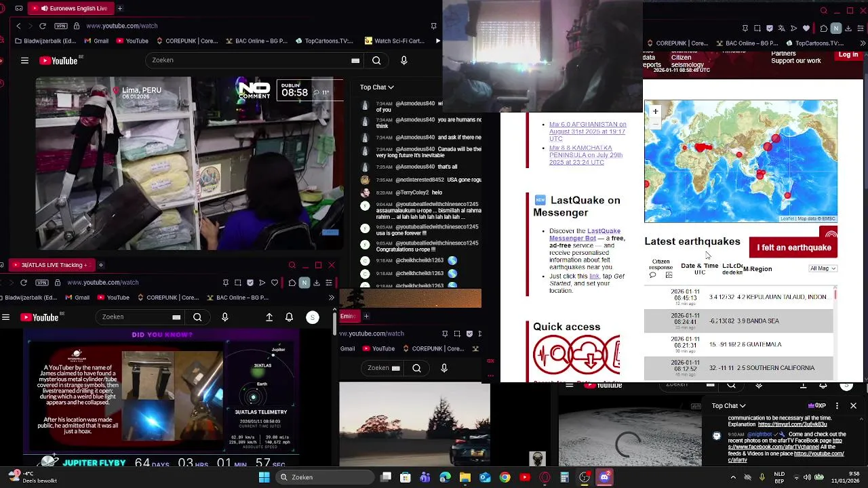
Task: Go back in the Euronews browser window
Action: tap(18, 26)
